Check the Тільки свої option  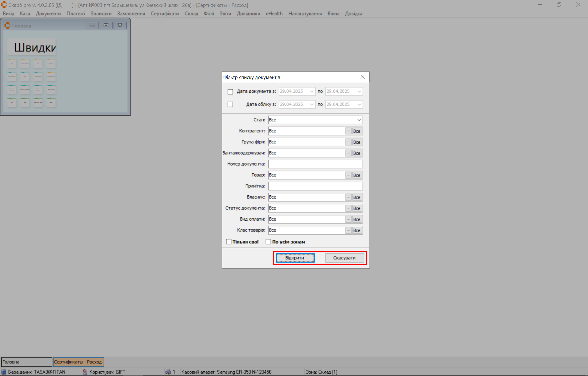[229, 242]
